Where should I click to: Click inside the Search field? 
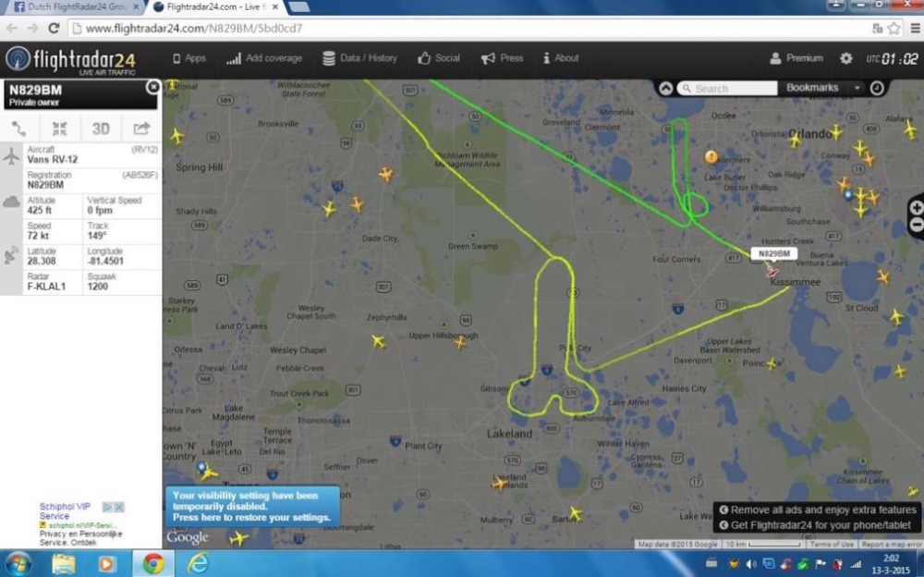[727, 88]
